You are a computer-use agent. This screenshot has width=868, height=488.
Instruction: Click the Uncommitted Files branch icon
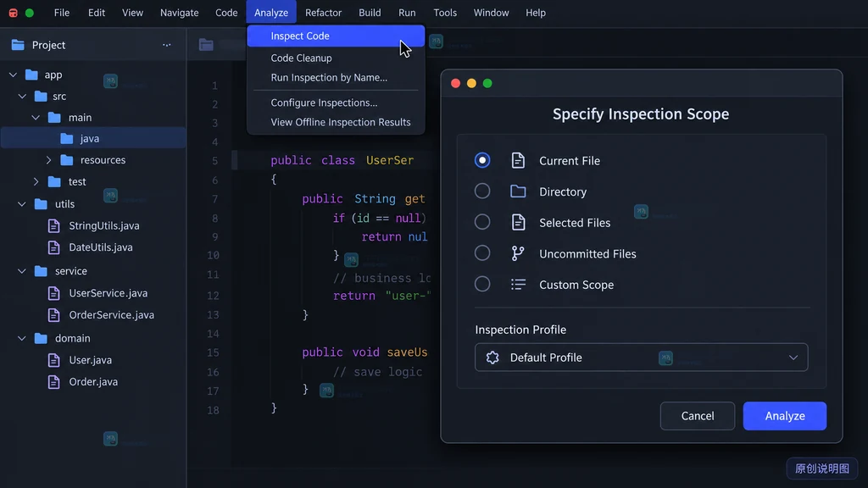[518, 253]
